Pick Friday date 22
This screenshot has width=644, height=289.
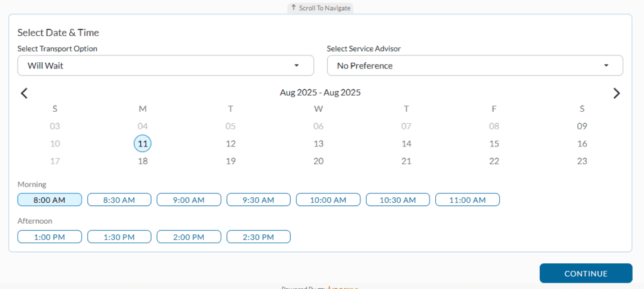[x=494, y=161]
